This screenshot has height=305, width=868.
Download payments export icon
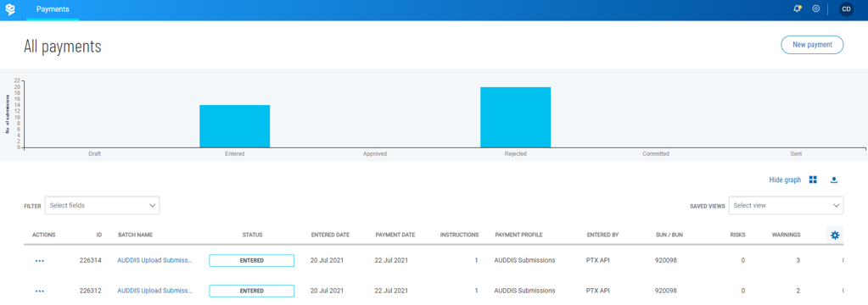pos(834,180)
